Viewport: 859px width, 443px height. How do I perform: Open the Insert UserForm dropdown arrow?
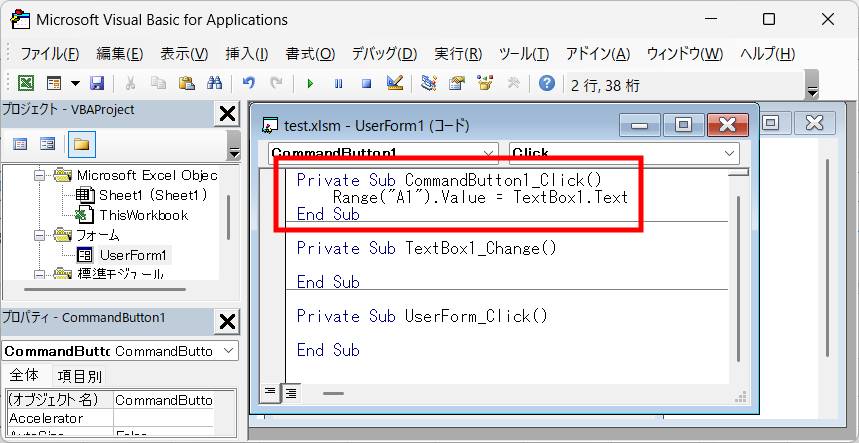pos(76,84)
